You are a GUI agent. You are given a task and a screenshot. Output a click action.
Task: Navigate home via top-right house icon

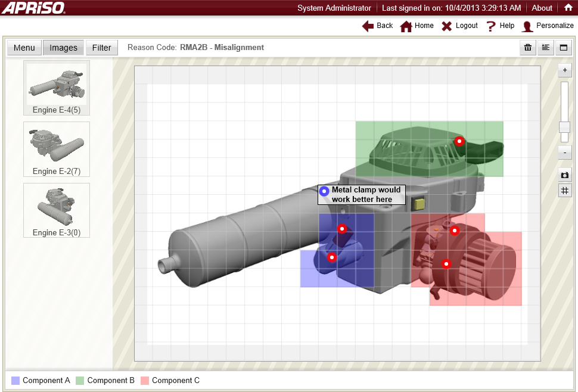coord(568,8)
